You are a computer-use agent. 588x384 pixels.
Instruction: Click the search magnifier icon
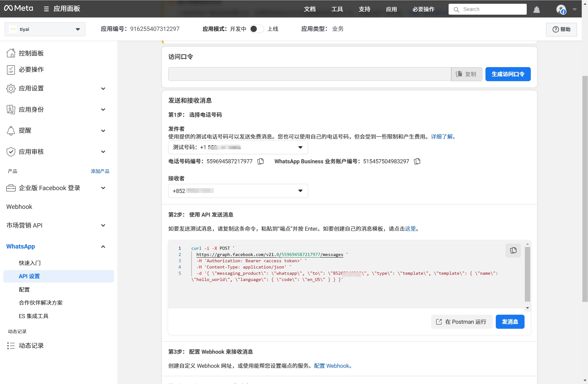pos(456,10)
